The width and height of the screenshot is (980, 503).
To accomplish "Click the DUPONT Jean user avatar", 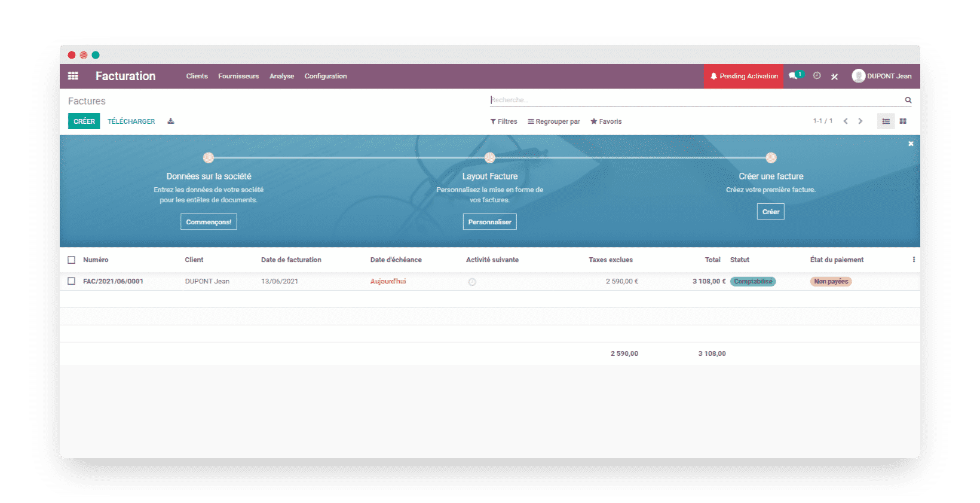I will [859, 76].
